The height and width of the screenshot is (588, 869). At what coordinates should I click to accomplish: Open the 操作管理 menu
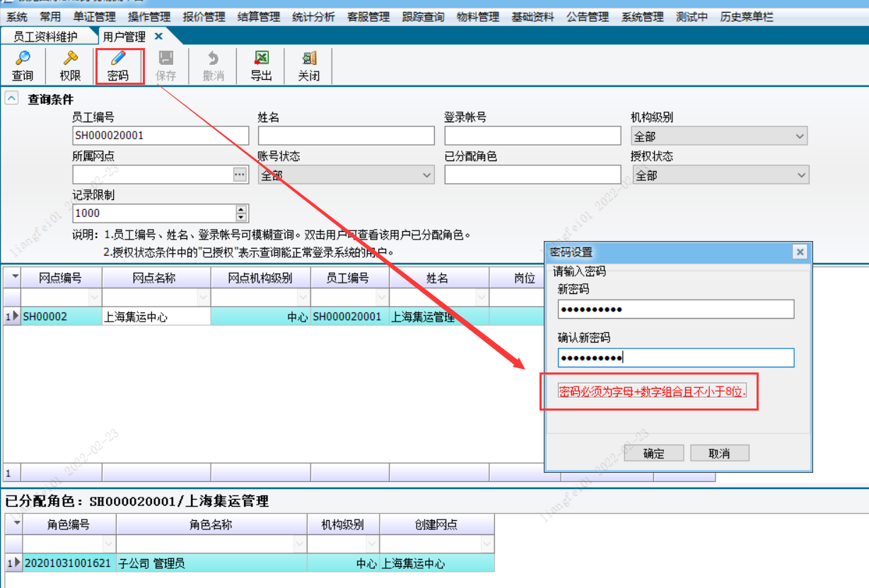coord(149,16)
